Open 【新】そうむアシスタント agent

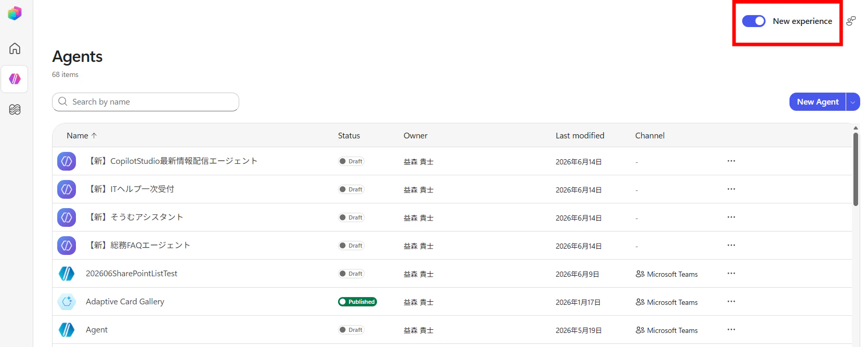pyautogui.click(x=135, y=217)
